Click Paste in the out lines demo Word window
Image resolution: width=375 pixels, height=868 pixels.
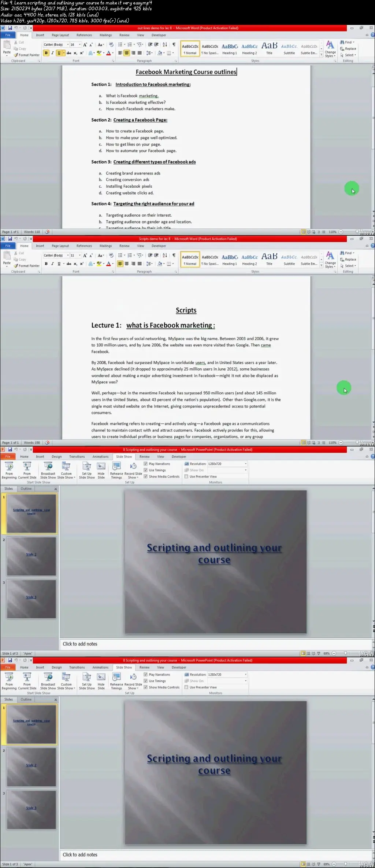tap(7, 48)
